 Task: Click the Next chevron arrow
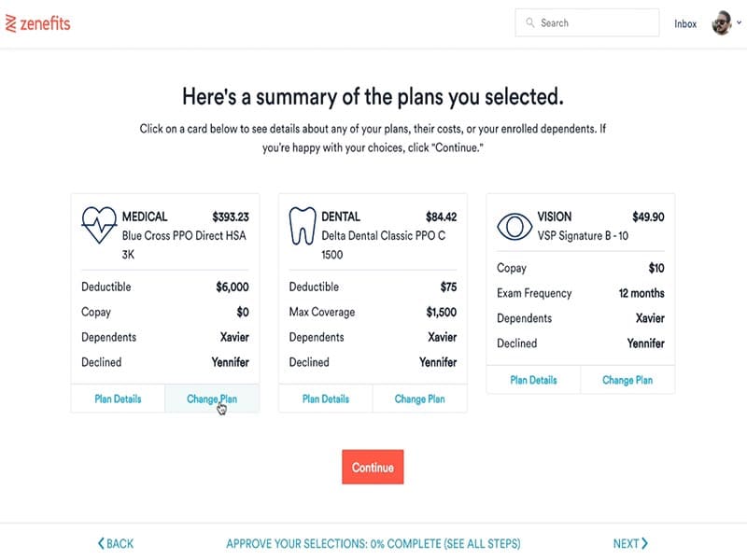click(x=644, y=543)
